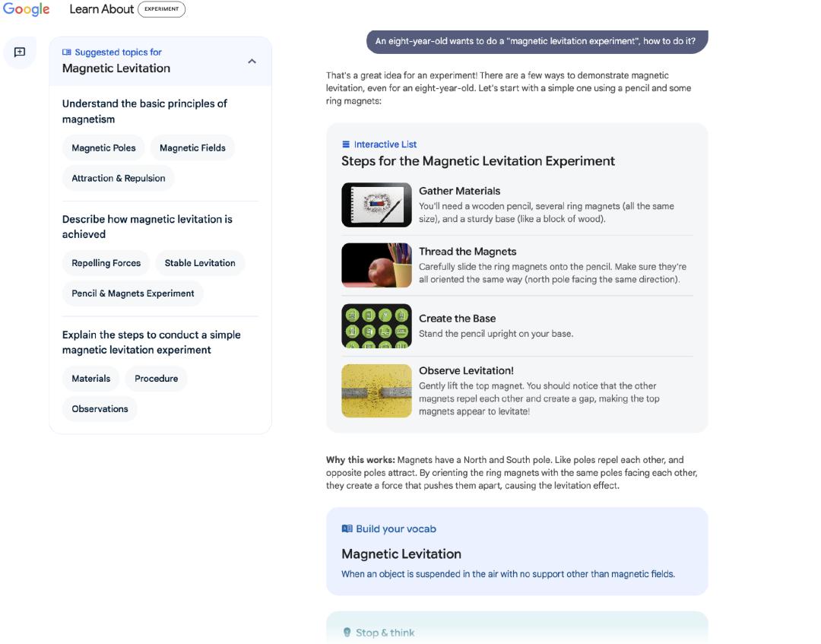821x644 pixels.
Task: Click the Build your vocab book icon
Action: click(347, 529)
